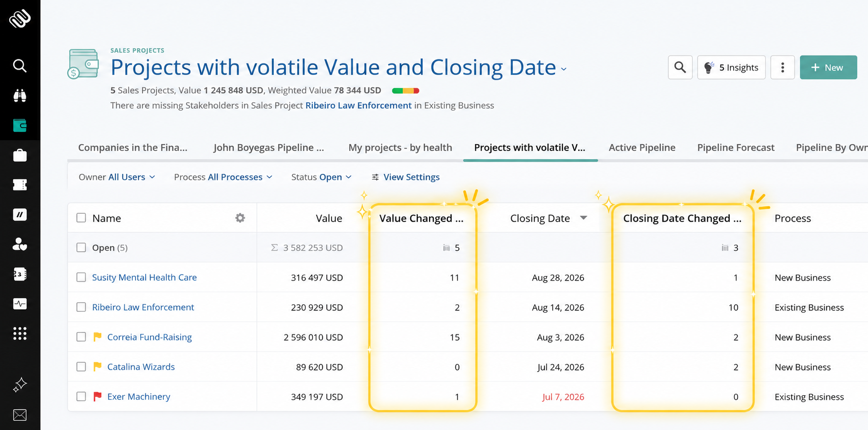
Task: Open the Sales Projects wallet sidebar icon
Action: pyautogui.click(x=20, y=125)
